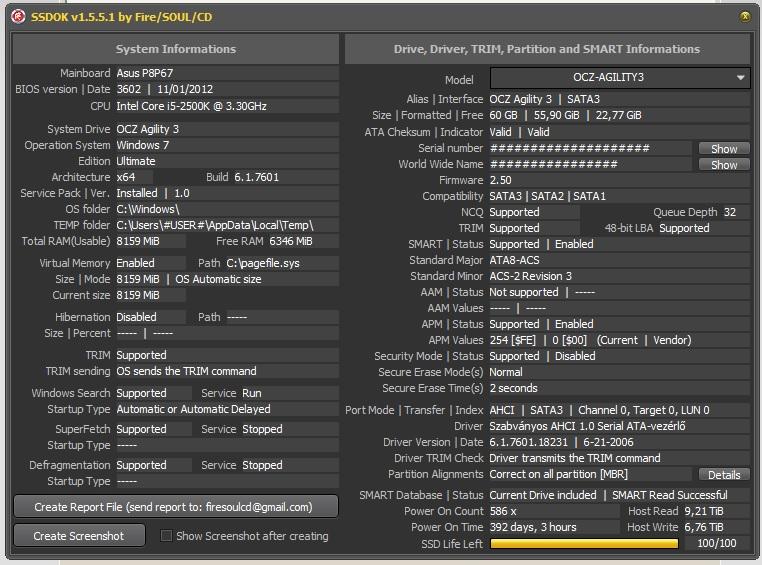The image size is (762, 565).
Task: Click the Edition value Ultimate
Action: 136,161
